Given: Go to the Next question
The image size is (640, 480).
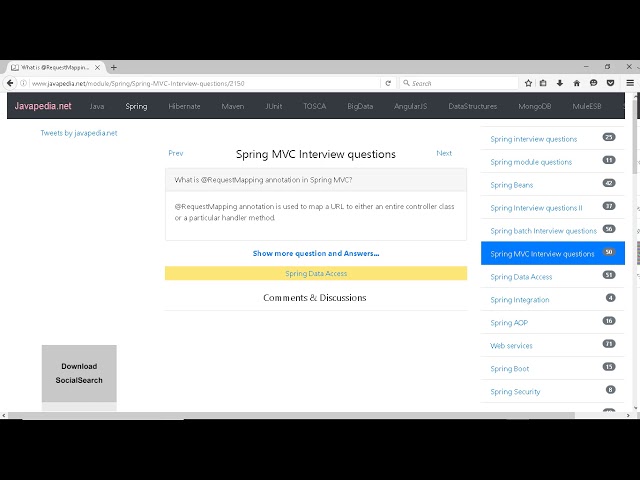Looking at the screenshot, I should 444,153.
